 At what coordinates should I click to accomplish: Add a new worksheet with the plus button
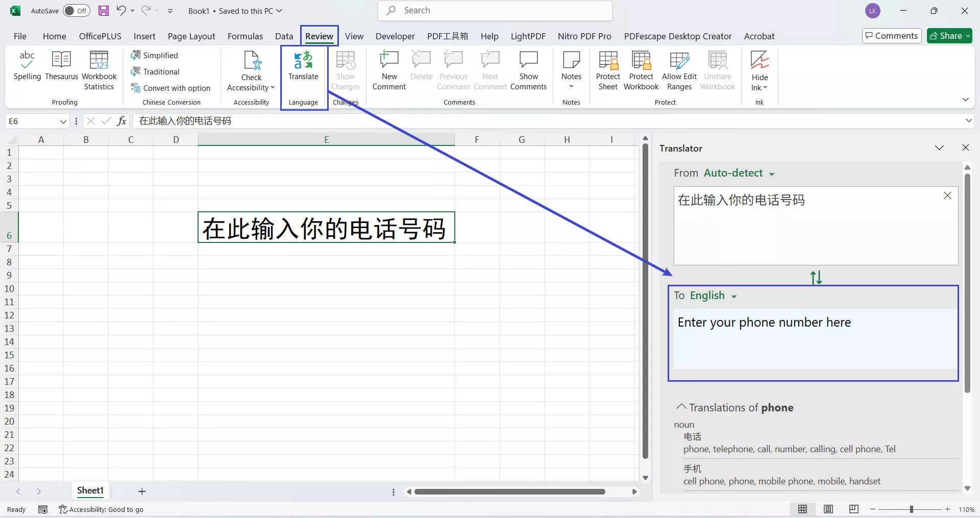coord(142,491)
